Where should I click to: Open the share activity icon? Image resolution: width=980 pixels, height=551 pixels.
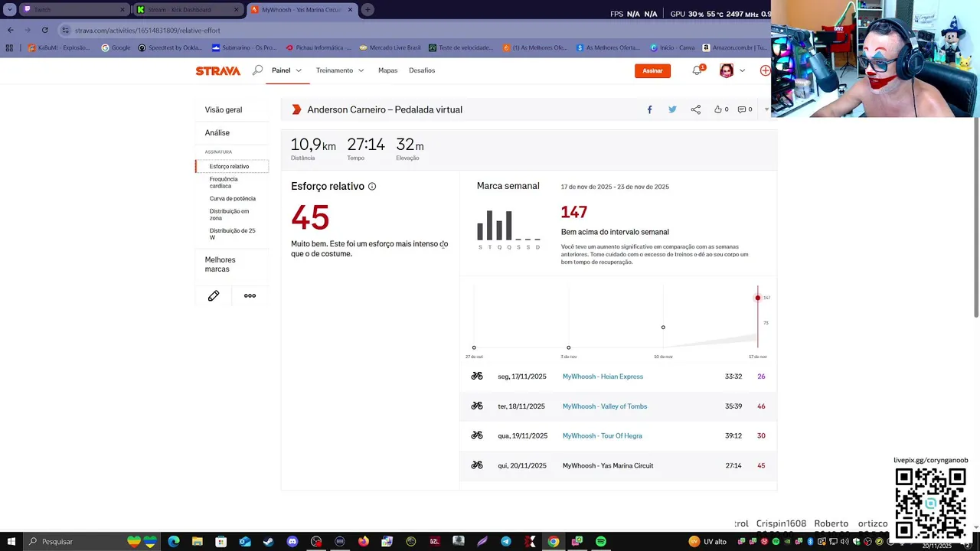click(695, 109)
